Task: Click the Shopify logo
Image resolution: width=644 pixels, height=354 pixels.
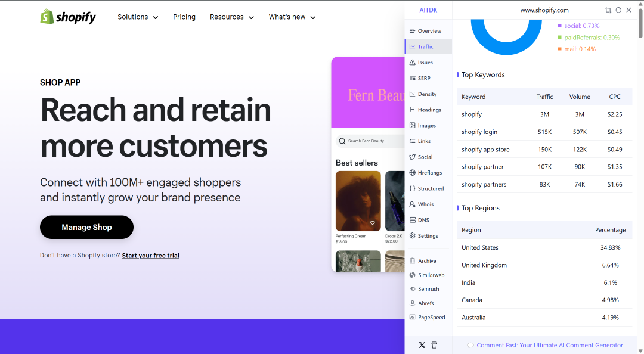Action: point(68,17)
